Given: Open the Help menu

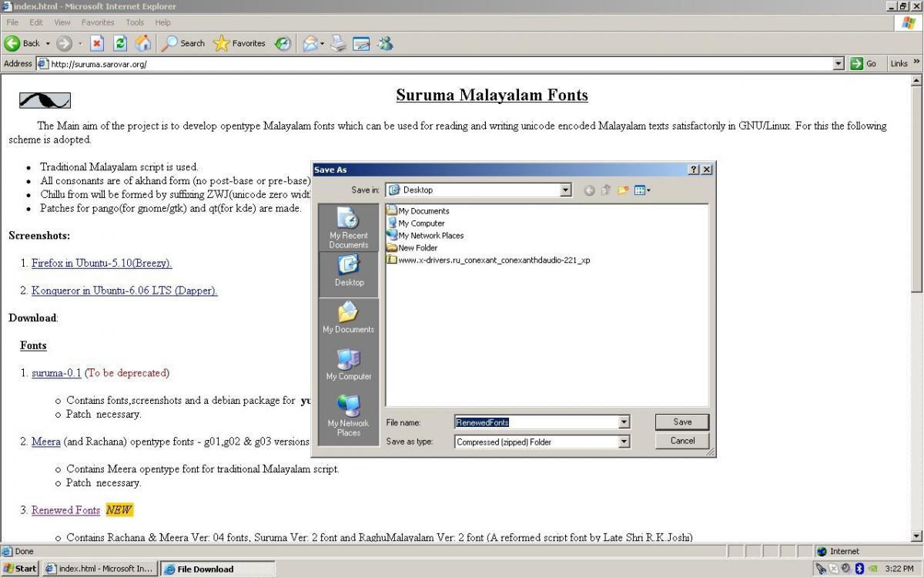Looking at the screenshot, I should (x=162, y=22).
